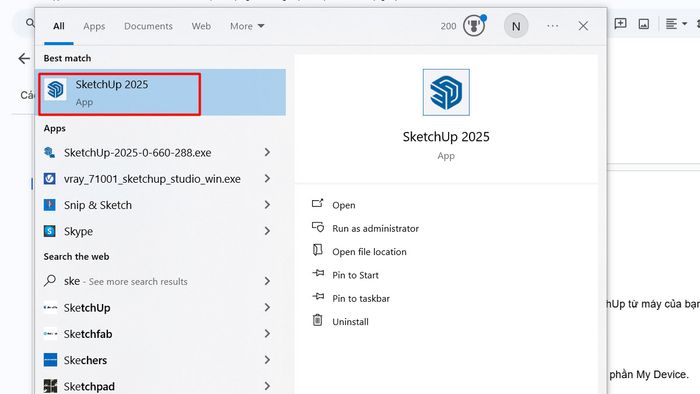Click the Sketchfab web result icon
700x394 pixels.
pyautogui.click(x=50, y=334)
